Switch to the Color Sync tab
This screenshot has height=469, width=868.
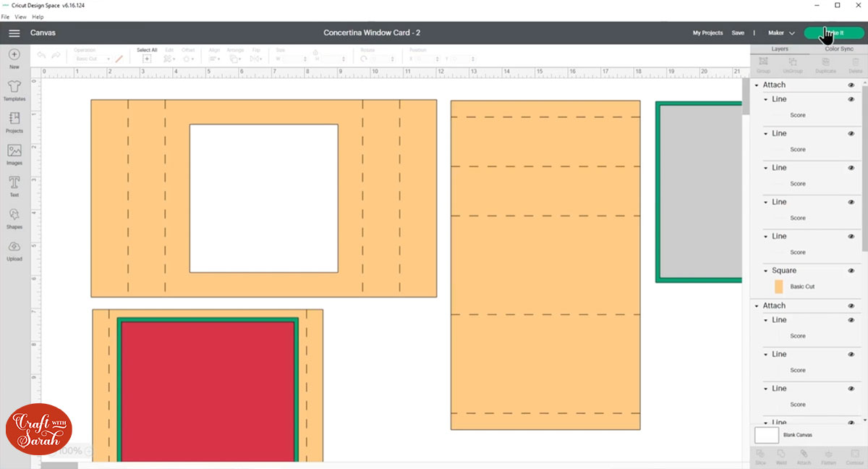tap(839, 48)
